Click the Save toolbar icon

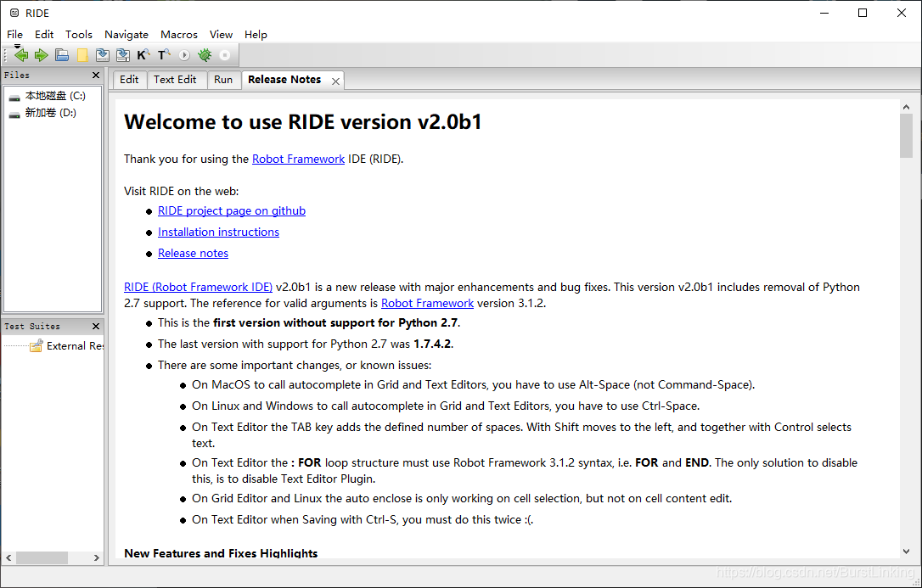pyautogui.click(x=103, y=55)
